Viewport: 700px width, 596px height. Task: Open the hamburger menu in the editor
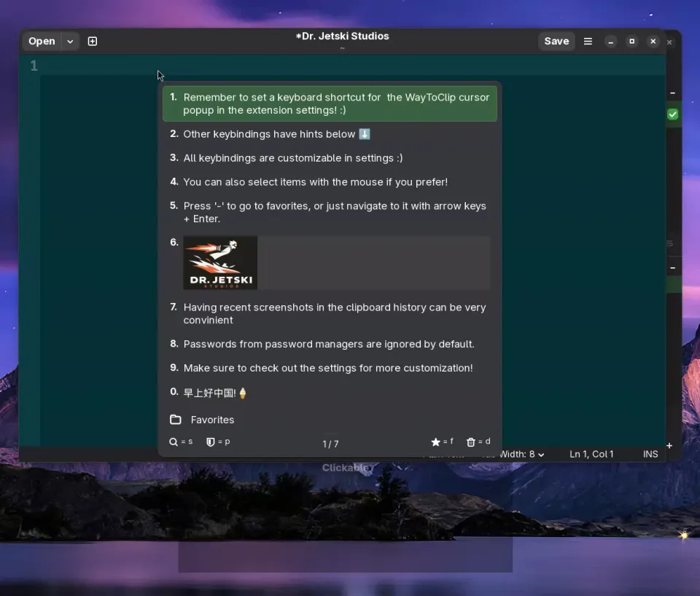pos(588,41)
